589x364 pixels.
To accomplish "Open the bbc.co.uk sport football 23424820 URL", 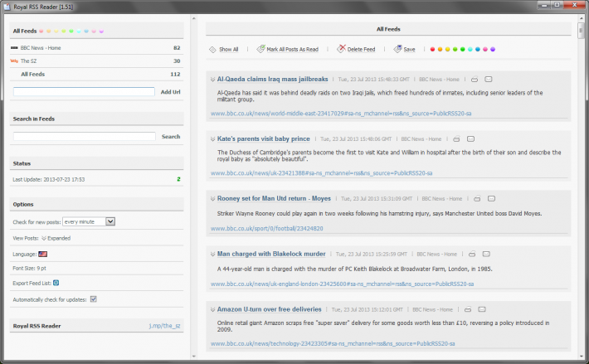I will pyautogui.click(x=266, y=228).
